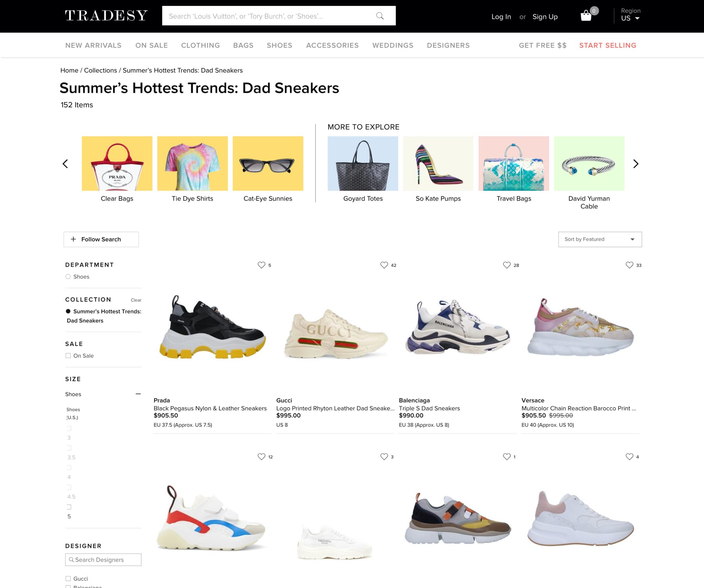Check the Gucci designer filter

tap(68, 579)
